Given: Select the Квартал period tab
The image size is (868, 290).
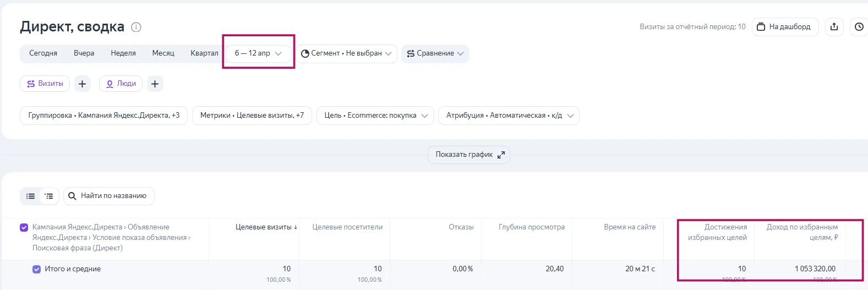Looking at the screenshot, I should 204,53.
